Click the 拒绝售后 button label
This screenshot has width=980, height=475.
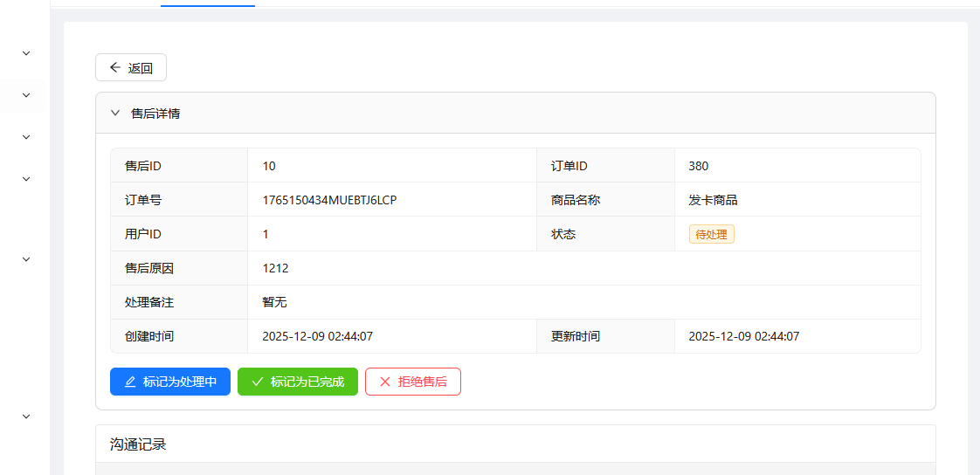pos(423,382)
